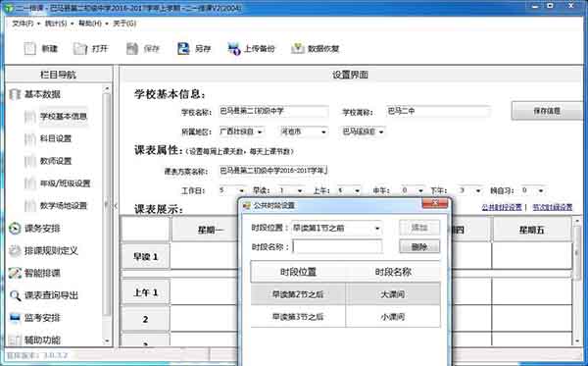
Task: Open 课表查询导出 from sidebar
Action: click(51, 295)
